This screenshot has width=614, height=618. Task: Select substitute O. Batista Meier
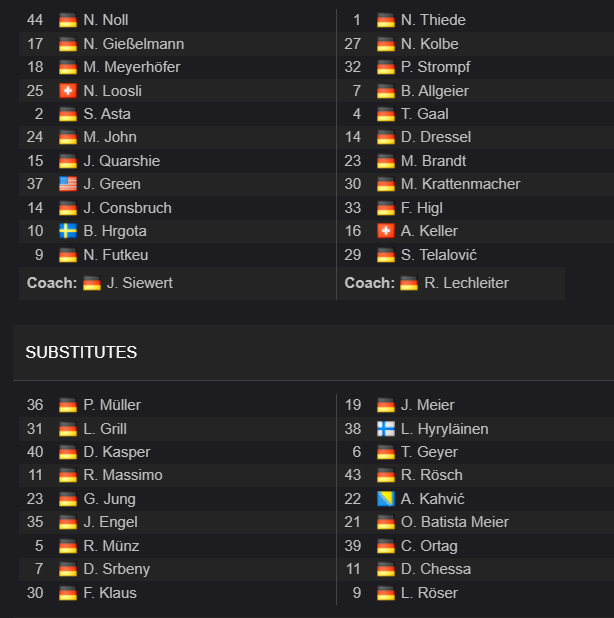pos(454,522)
